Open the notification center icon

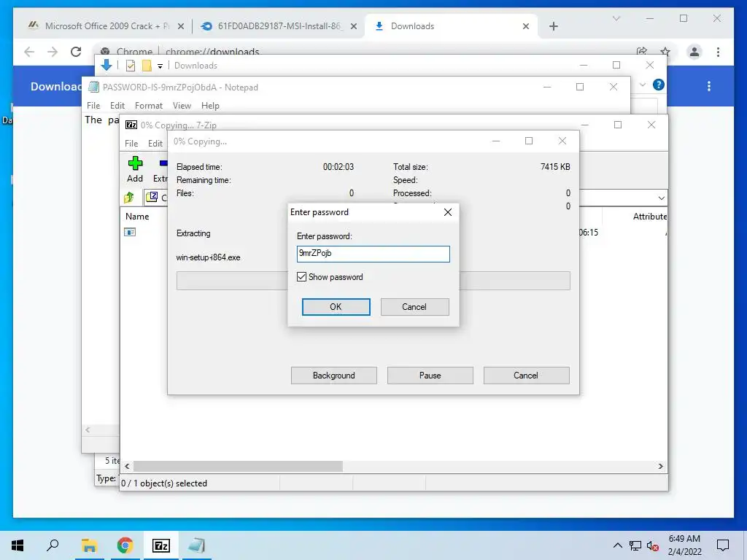click(x=723, y=545)
